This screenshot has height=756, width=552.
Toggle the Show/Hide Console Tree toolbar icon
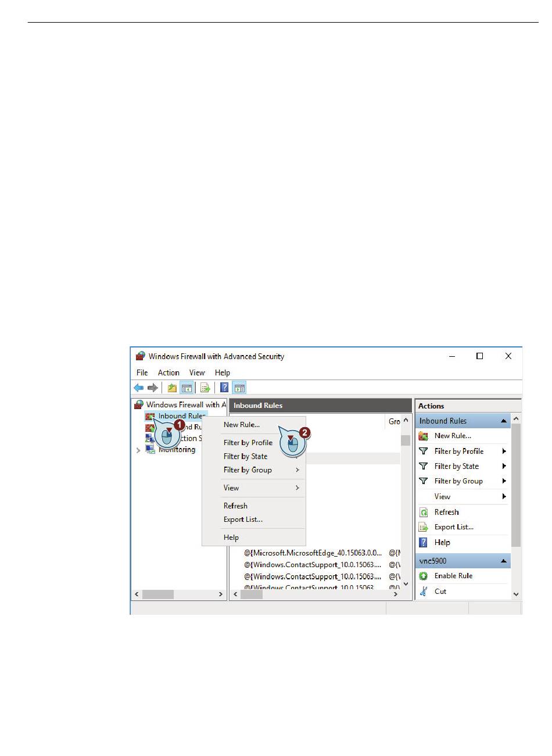click(x=187, y=388)
